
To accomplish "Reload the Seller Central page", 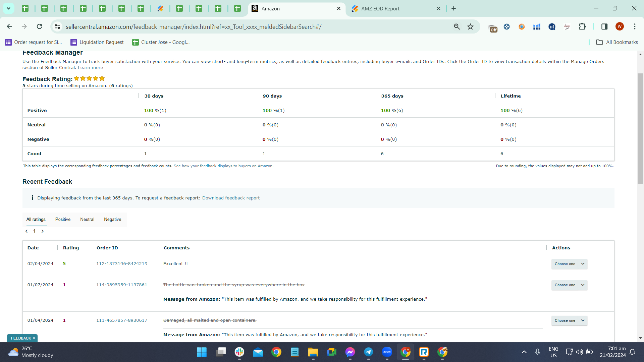I will [x=39, y=26].
